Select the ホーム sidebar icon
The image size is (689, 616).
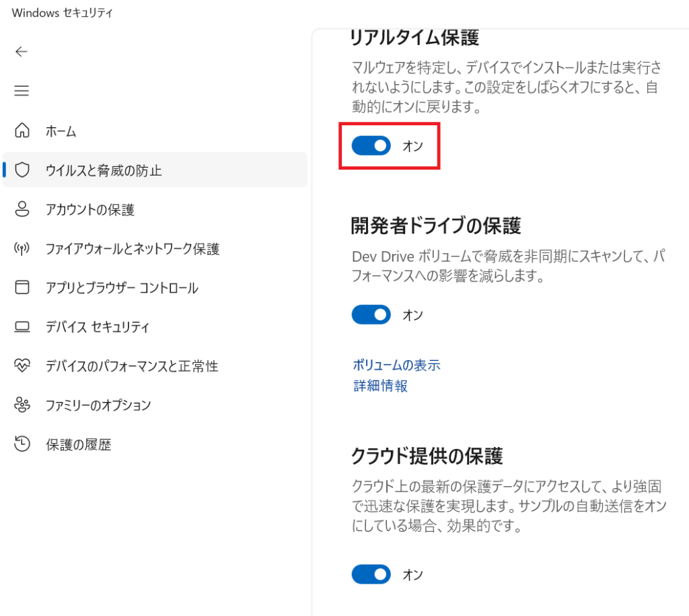click(22, 131)
